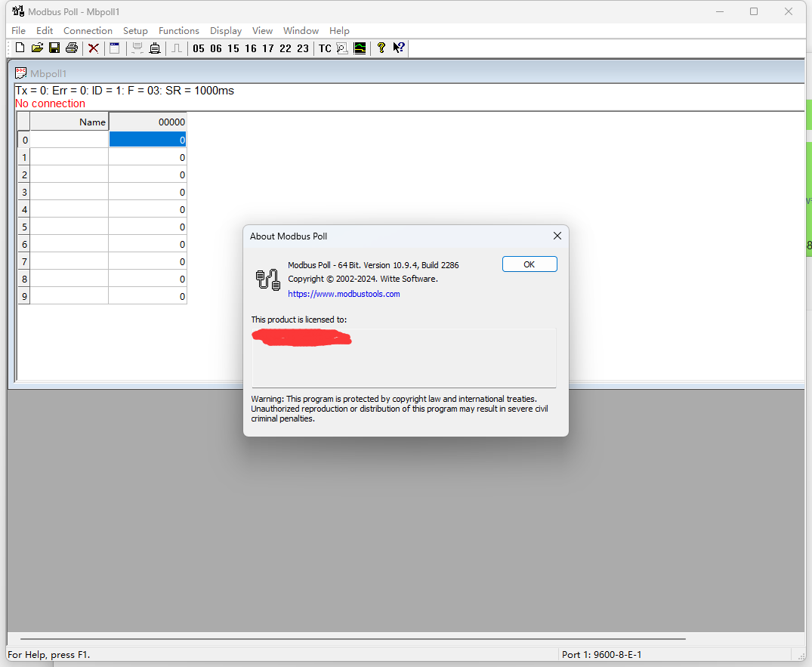This screenshot has height=667, width=812.
Task: Open the Functions menu
Action: 179,30
